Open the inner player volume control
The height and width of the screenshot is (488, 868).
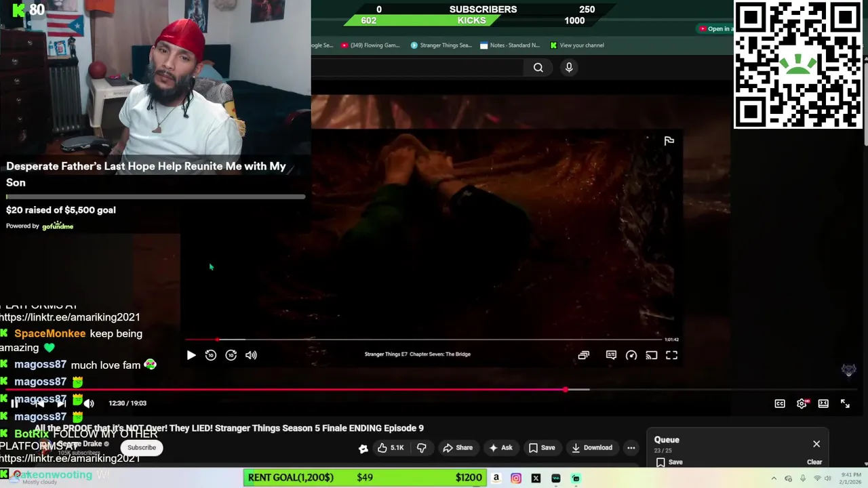[252, 355]
